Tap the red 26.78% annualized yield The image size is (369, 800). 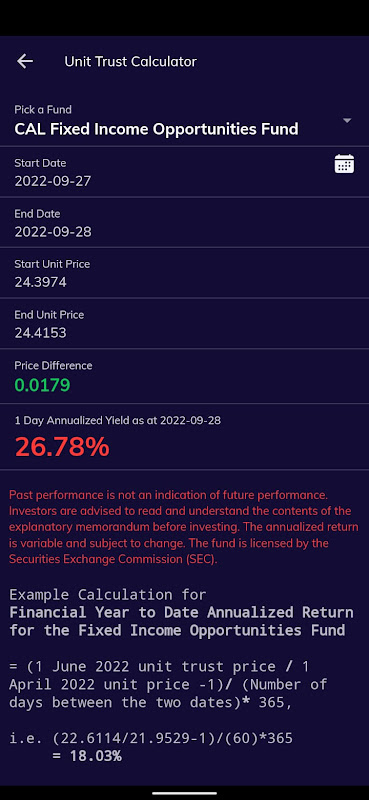(x=62, y=447)
